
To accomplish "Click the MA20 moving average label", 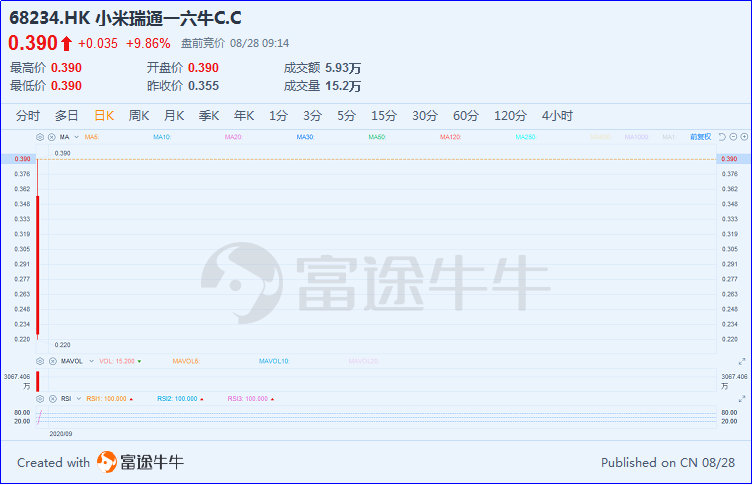I will pos(233,137).
